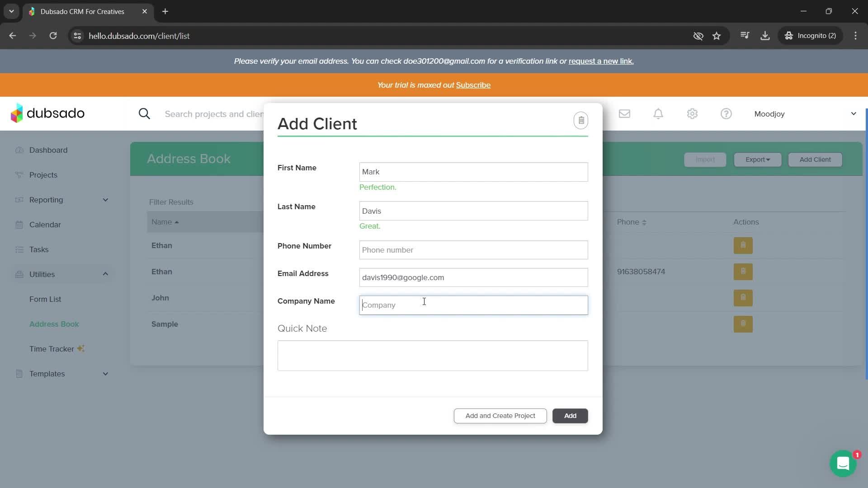Screen dimensions: 868x488
Task: Open the media control icon in toolbar
Action: point(745,36)
